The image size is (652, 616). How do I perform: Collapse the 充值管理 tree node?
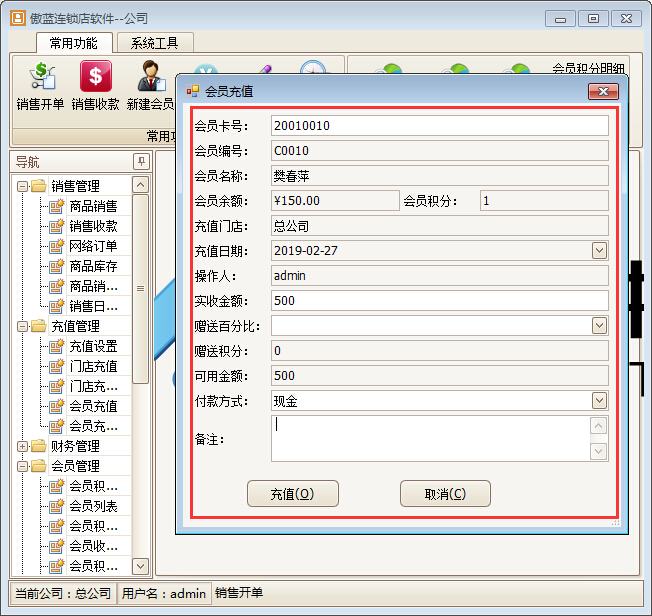22,326
